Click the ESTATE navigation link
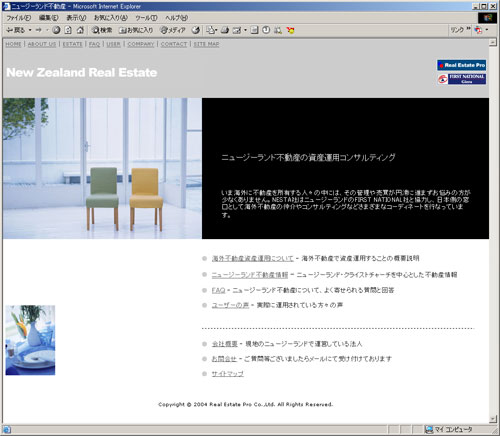The image size is (500, 436). (72, 44)
